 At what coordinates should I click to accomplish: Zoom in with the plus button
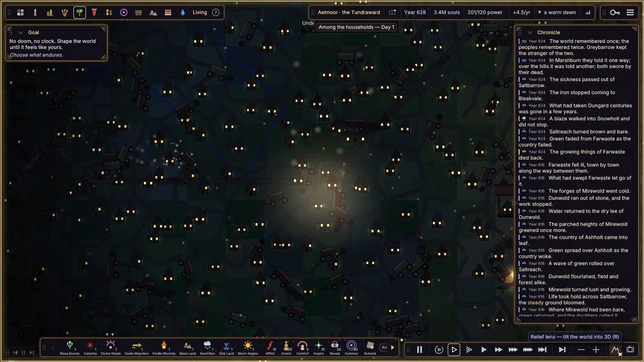pyautogui.click(x=596, y=349)
